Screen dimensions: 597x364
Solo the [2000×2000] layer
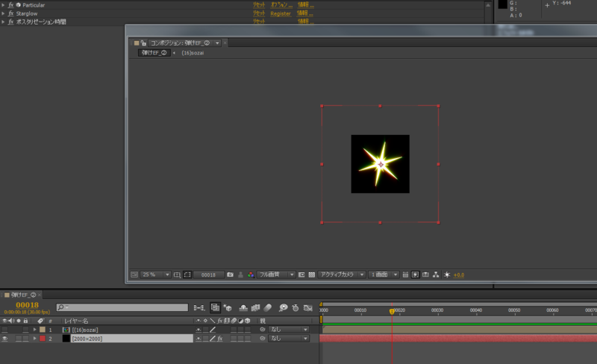click(x=18, y=339)
